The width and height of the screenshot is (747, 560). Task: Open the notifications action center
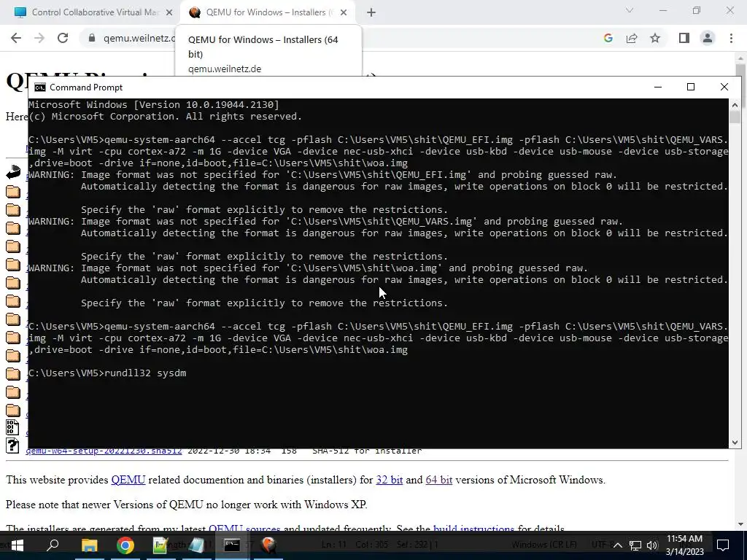723,545
